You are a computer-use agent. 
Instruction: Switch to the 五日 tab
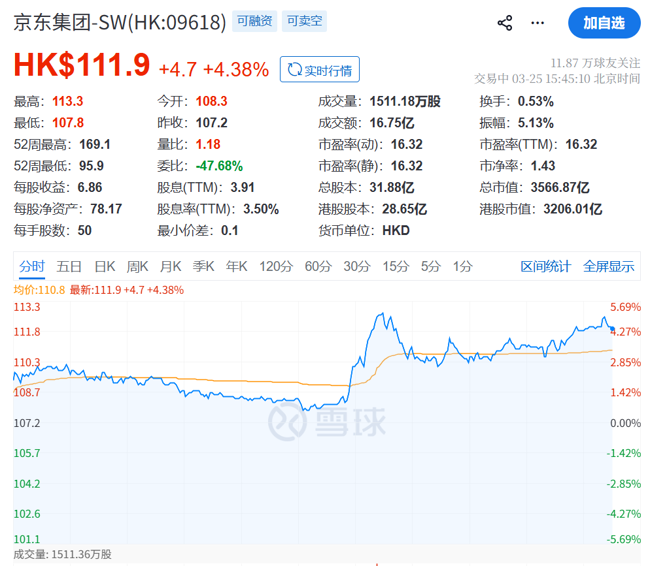(x=69, y=266)
